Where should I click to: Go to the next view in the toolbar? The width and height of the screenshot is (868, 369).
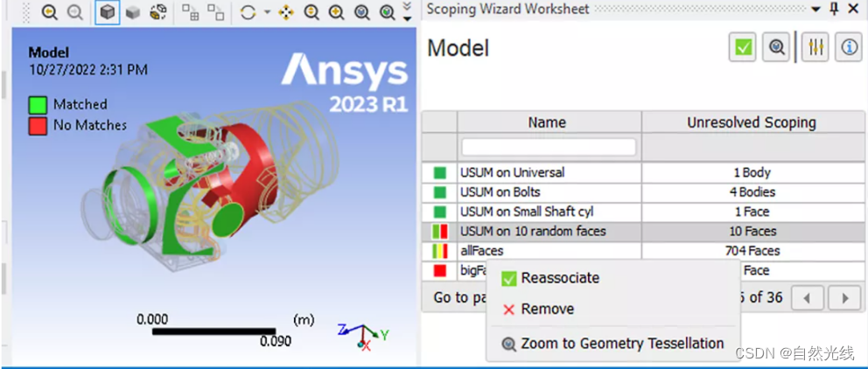75,12
